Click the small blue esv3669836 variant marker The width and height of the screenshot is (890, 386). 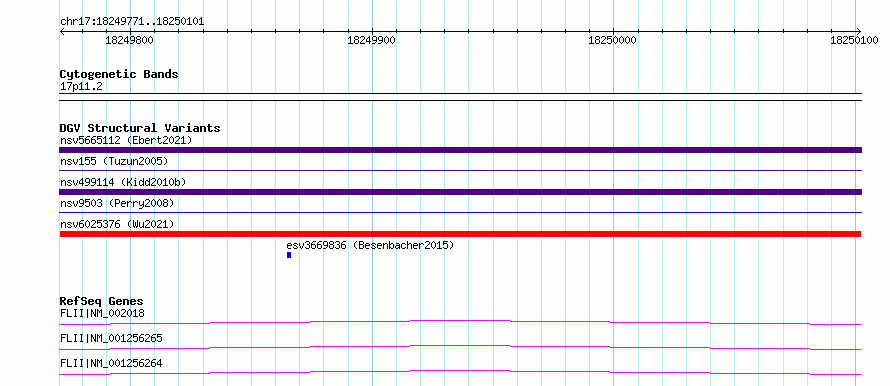289,255
